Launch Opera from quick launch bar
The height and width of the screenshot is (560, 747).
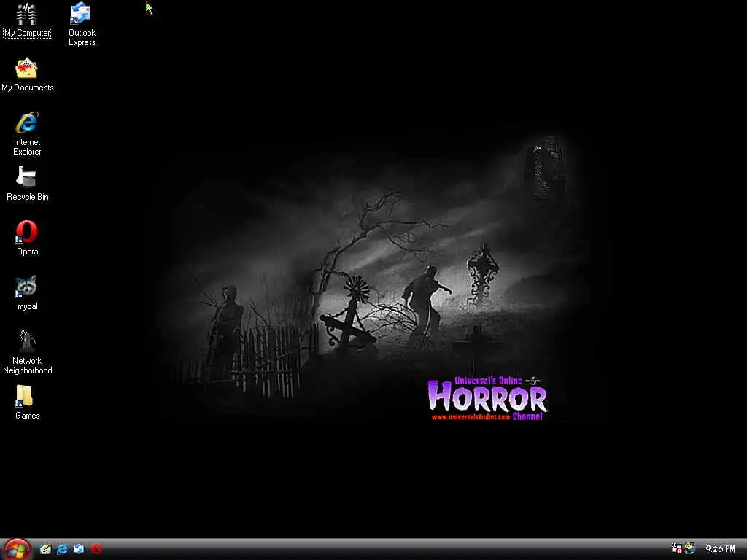point(96,549)
